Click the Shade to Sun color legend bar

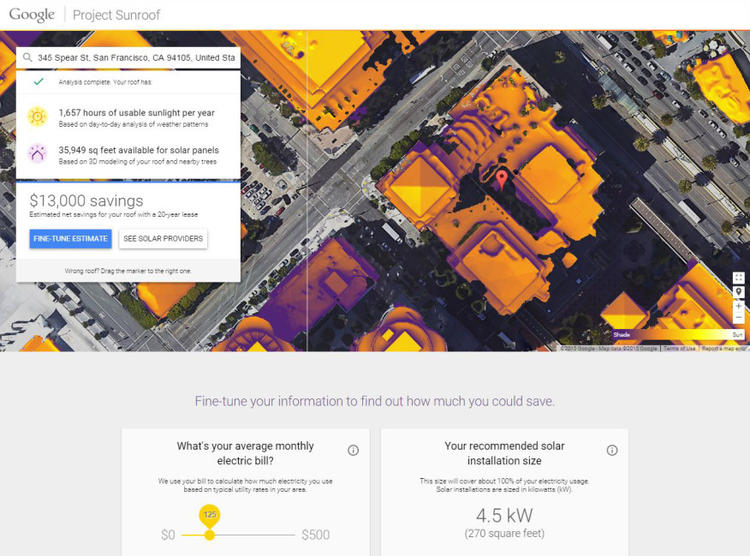pyautogui.click(x=670, y=335)
